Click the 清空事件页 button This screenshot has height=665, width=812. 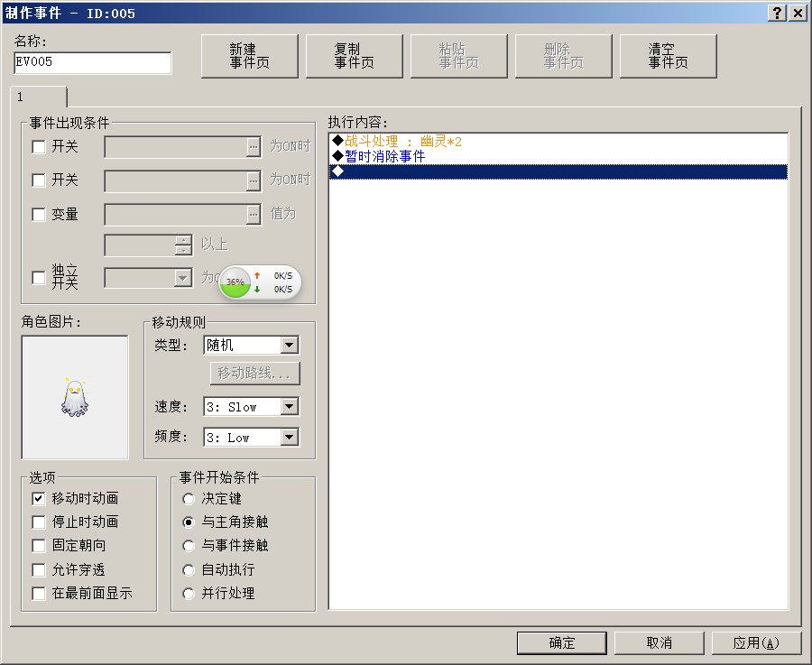[668, 56]
